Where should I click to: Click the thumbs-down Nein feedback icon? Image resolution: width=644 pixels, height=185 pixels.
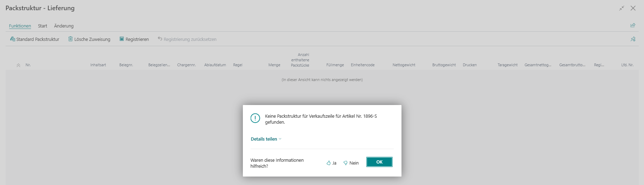[x=345, y=163]
